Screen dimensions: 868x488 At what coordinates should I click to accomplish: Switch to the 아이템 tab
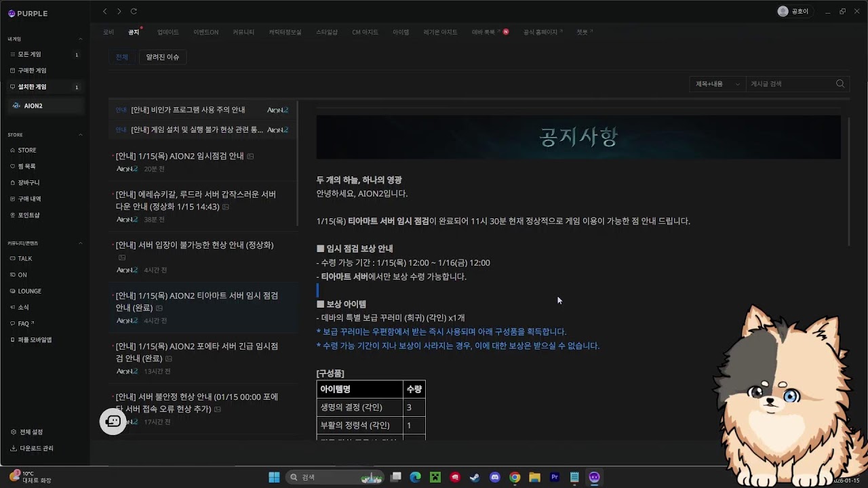click(x=401, y=33)
